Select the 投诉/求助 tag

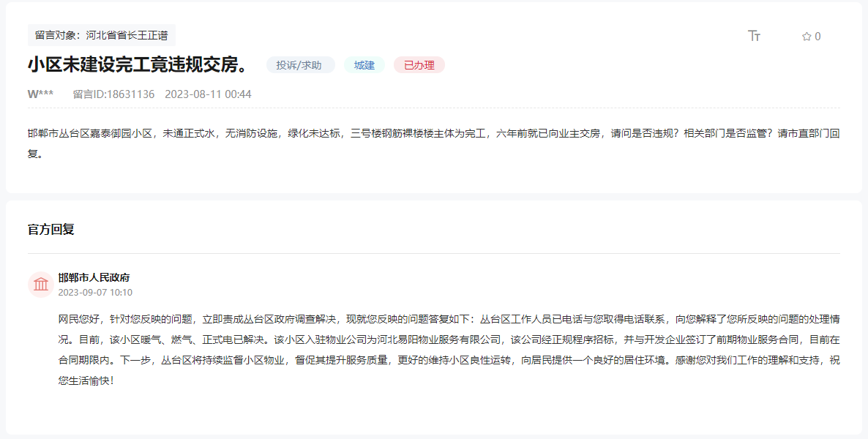300,65
